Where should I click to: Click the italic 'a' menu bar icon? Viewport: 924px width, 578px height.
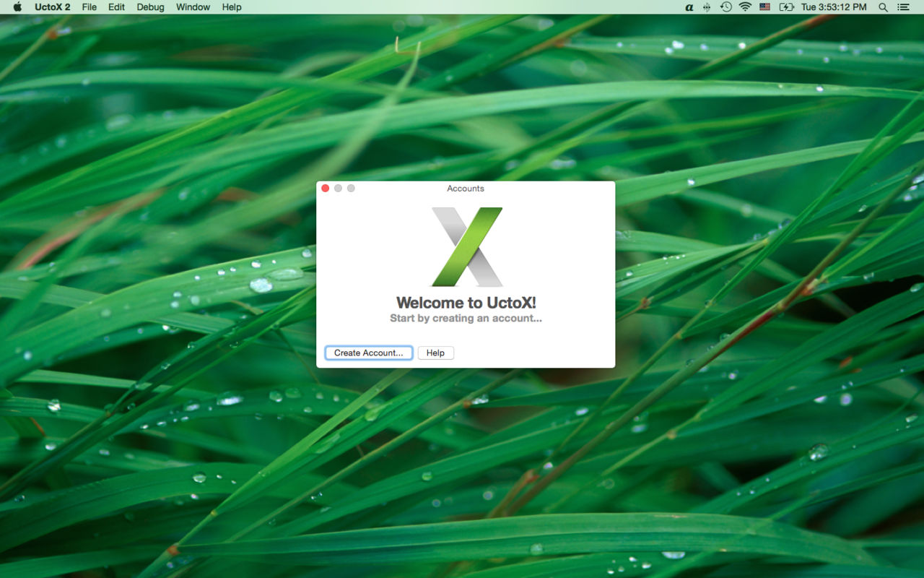pos(689,7)
